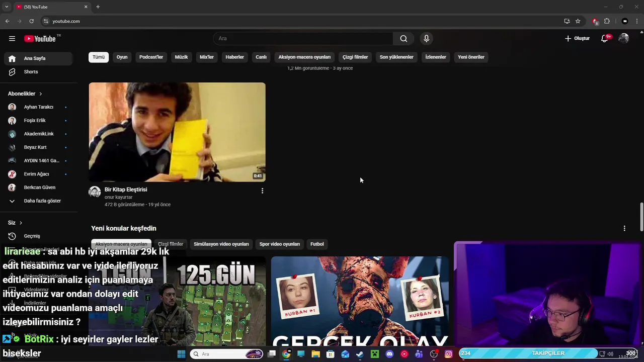Reload the page via refresh icon
The image size is (644, 362).
coord(31,21)
